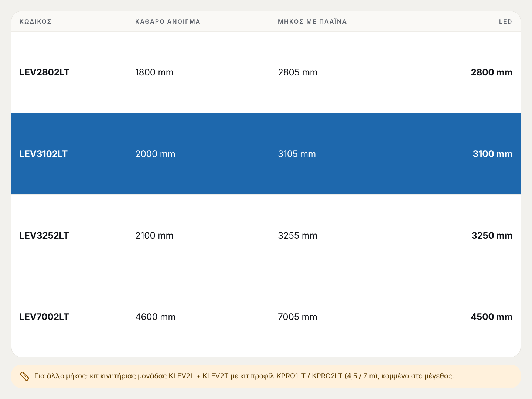This screenshot has height=399, width=532.
Task: Select product code LEV3252LT
Action: (44, 236)
